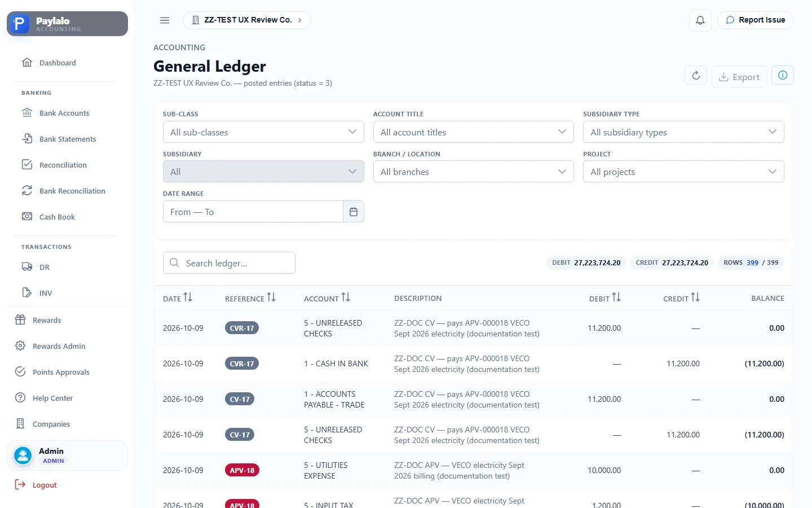Open Bank Reconciliation page

coord(63,191)
